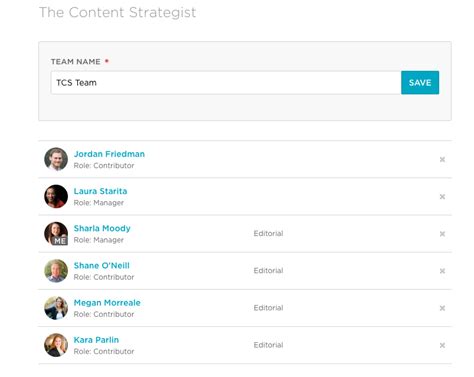This screenshot has height=377, width=474.
Task: Remove Shane O'Neill via X icon
Action: coord(442,271)
